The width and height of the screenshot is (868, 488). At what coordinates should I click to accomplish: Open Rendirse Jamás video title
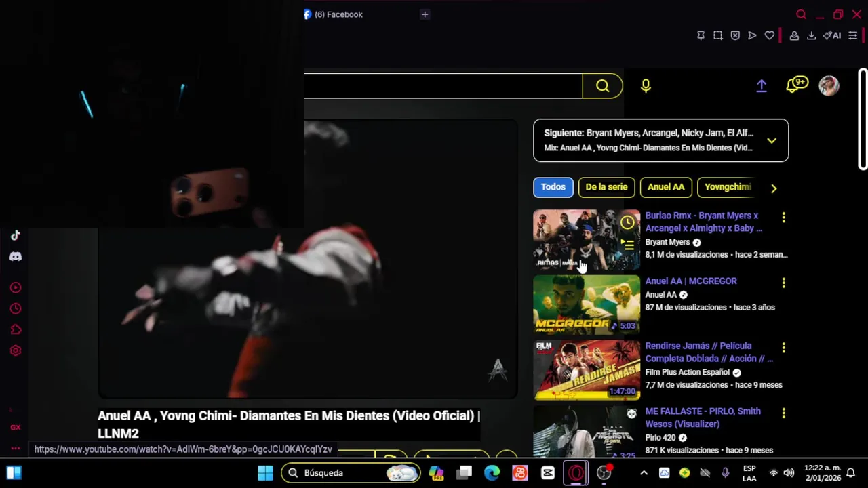(709, 352)
